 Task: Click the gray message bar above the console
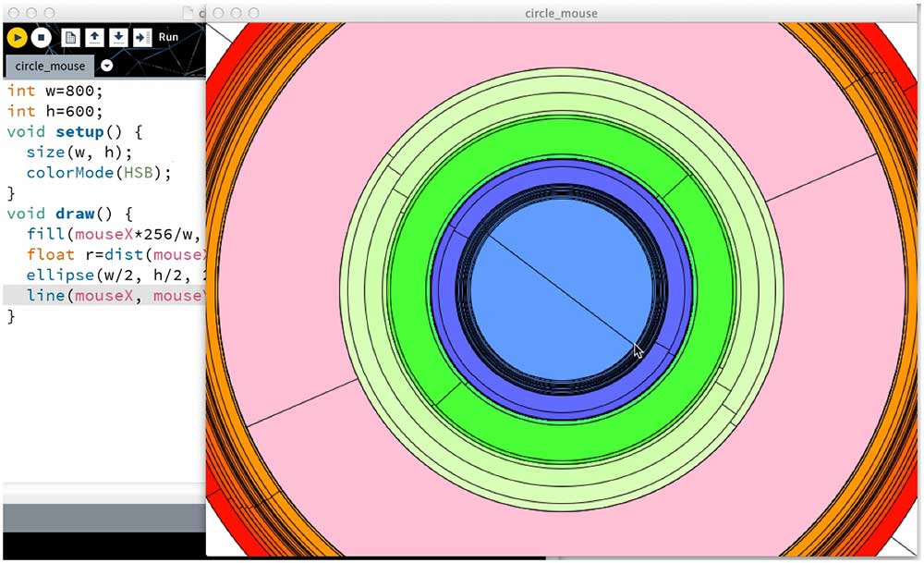click(104, 518)
